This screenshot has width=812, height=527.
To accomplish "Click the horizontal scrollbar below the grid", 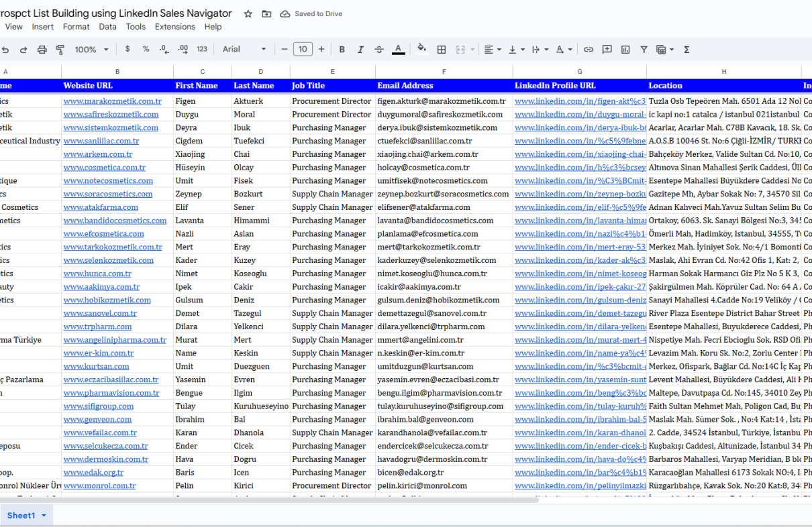I will 268,500.
